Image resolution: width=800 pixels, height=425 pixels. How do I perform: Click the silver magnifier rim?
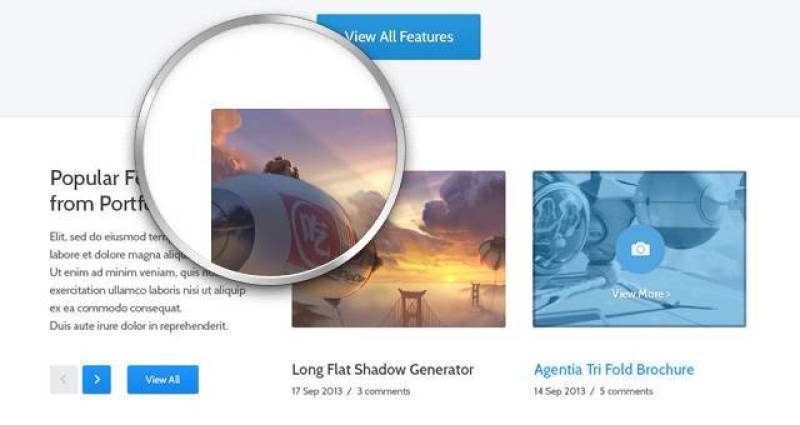click(x=140, y=149)
